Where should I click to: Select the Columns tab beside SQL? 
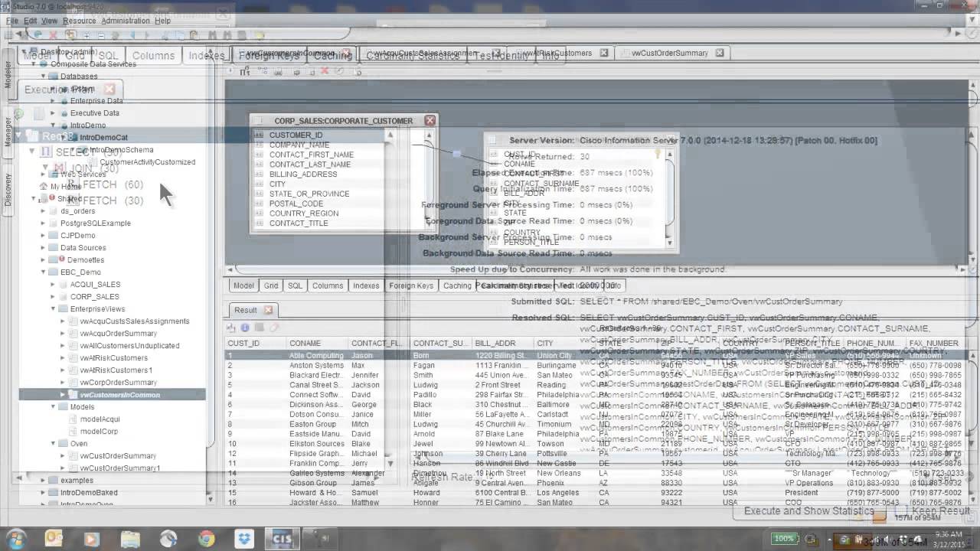(x=328, y=285)
